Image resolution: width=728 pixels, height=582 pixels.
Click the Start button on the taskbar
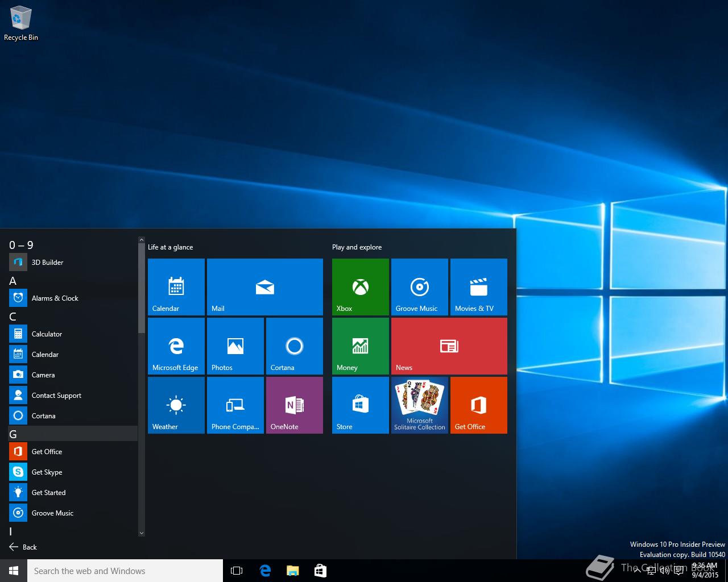click(14, 571)
